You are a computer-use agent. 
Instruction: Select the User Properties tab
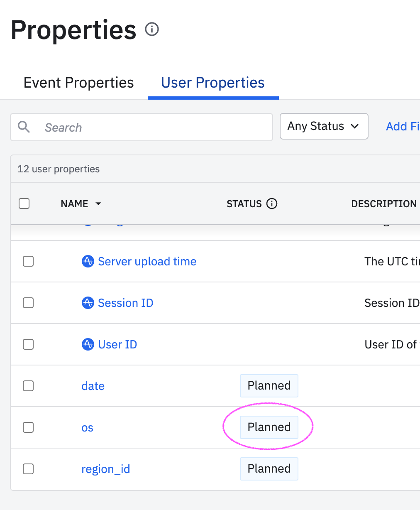click(213, 83)
